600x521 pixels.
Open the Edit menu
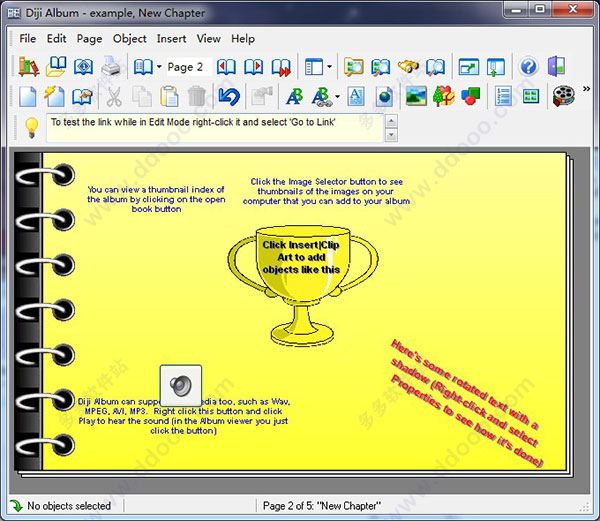click(57, 39)
